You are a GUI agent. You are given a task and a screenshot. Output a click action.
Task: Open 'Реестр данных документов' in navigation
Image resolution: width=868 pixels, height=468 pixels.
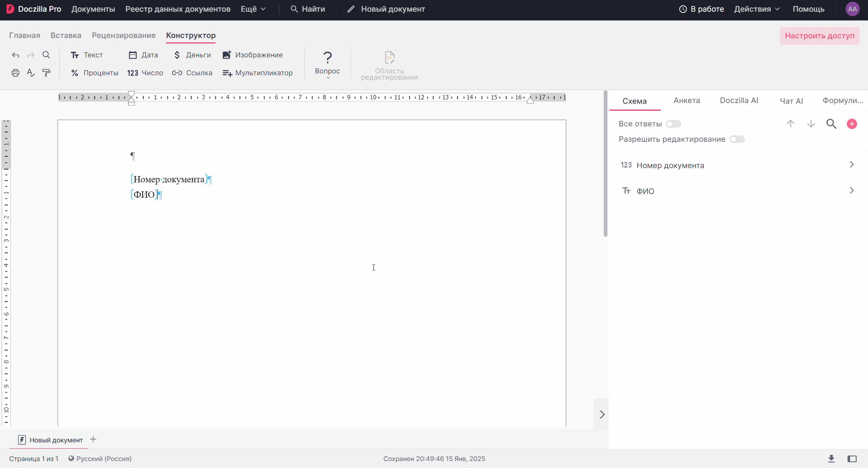click(178, 9)
